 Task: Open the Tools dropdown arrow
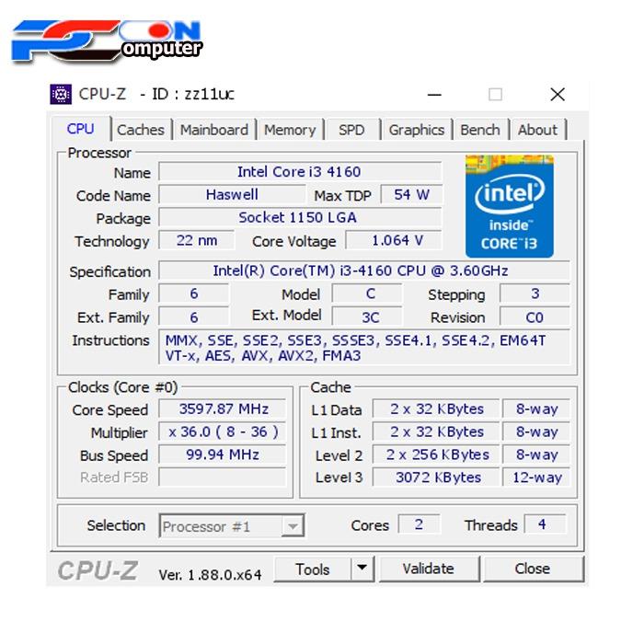click(362, 569)
